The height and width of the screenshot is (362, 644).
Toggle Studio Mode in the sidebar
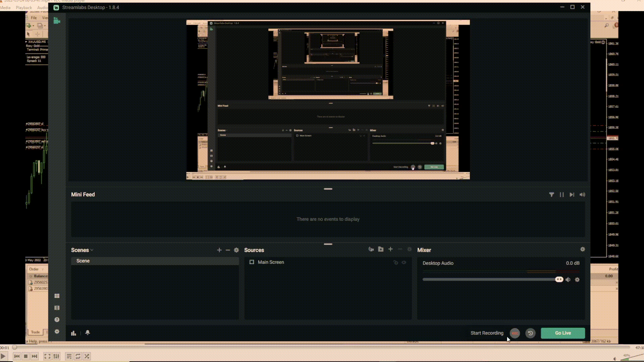(57, 308)
